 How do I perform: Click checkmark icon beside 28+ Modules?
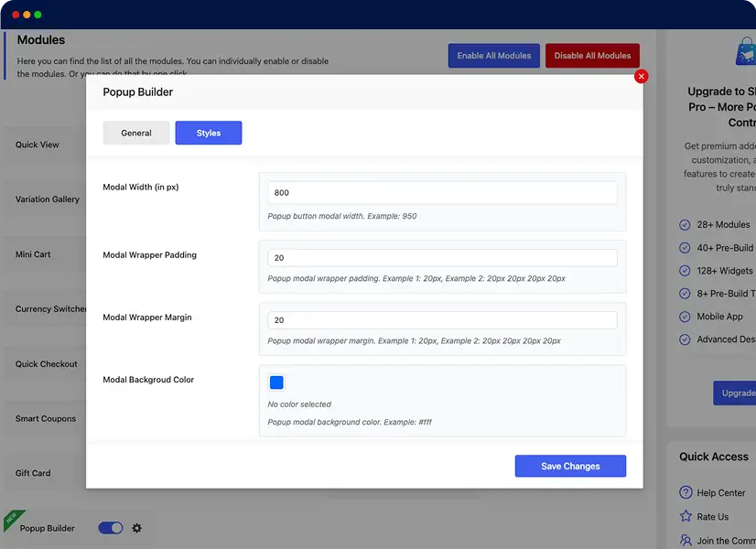pyautogui.click(x=685, y=224)
